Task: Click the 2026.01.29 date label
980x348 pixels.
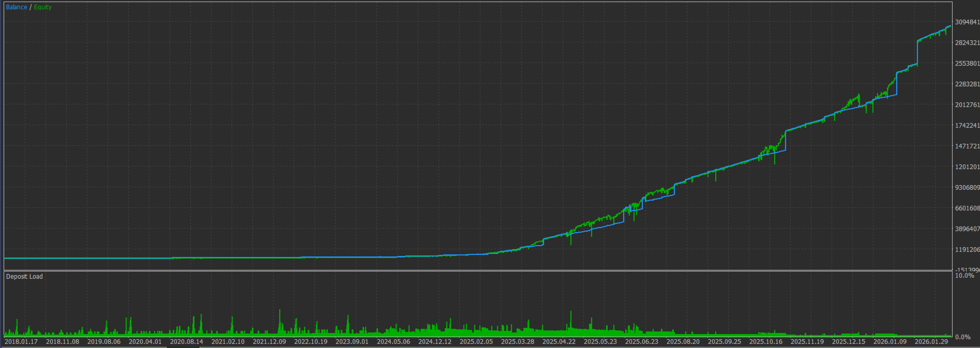Action: click(931, 342)
